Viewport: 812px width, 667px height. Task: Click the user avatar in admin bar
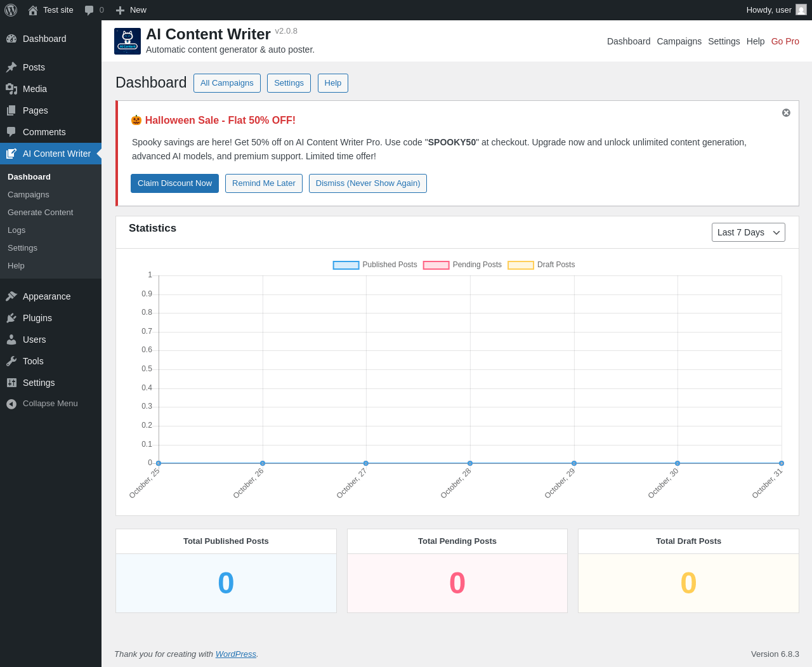tap(801, 10)
